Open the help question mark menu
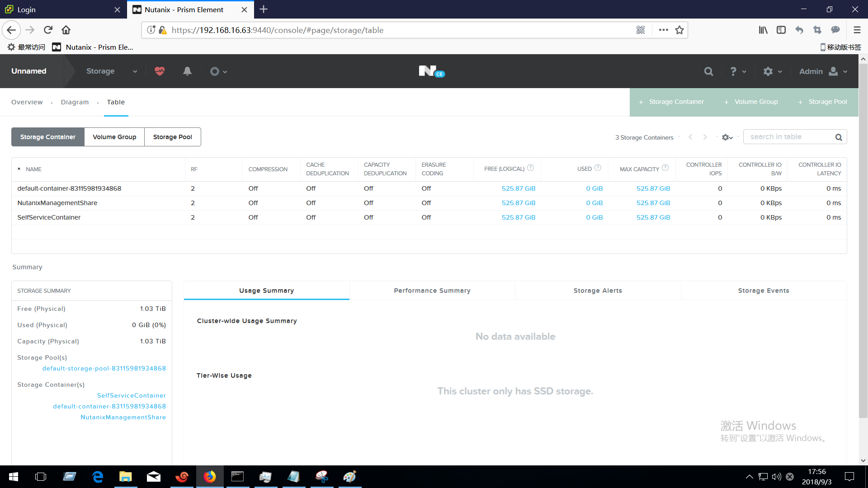 click(x=737, y=71)
